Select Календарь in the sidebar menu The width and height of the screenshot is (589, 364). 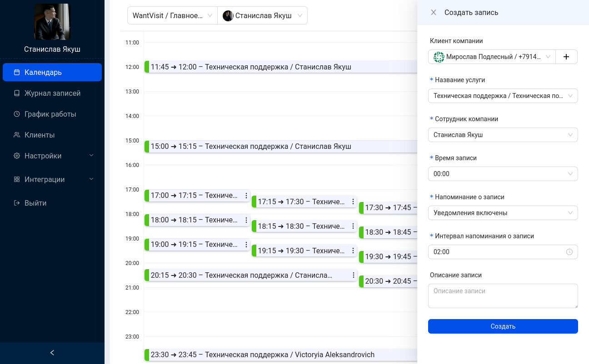43,72
